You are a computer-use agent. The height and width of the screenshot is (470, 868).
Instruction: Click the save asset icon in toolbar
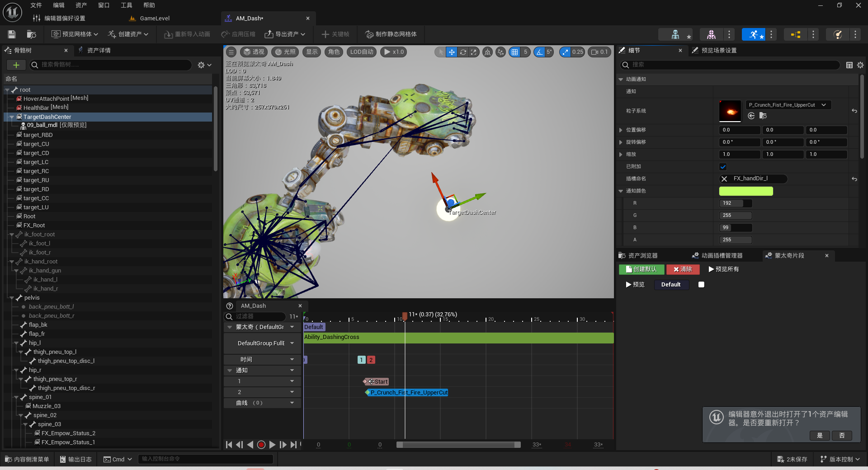pyautogui.click(x=12, y=34)
